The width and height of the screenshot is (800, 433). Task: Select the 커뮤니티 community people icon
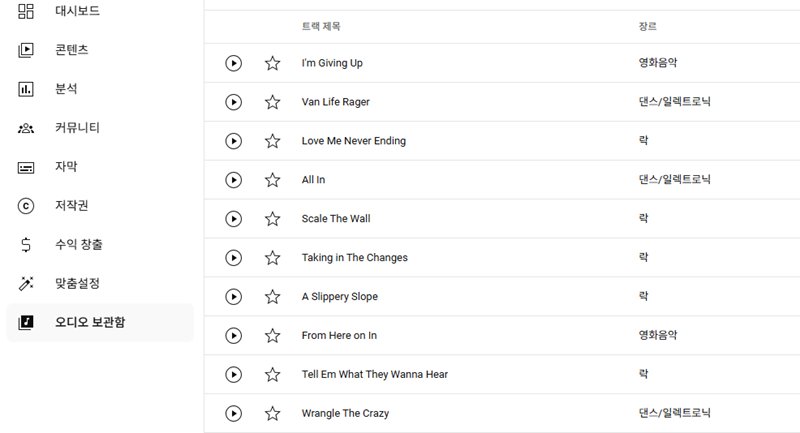click(x=26, y=128)
